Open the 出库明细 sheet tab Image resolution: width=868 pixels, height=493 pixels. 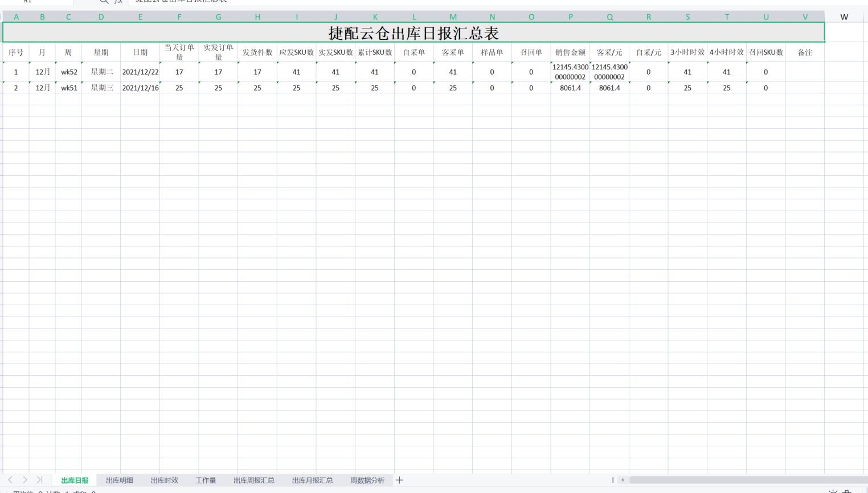click(120, 480)
